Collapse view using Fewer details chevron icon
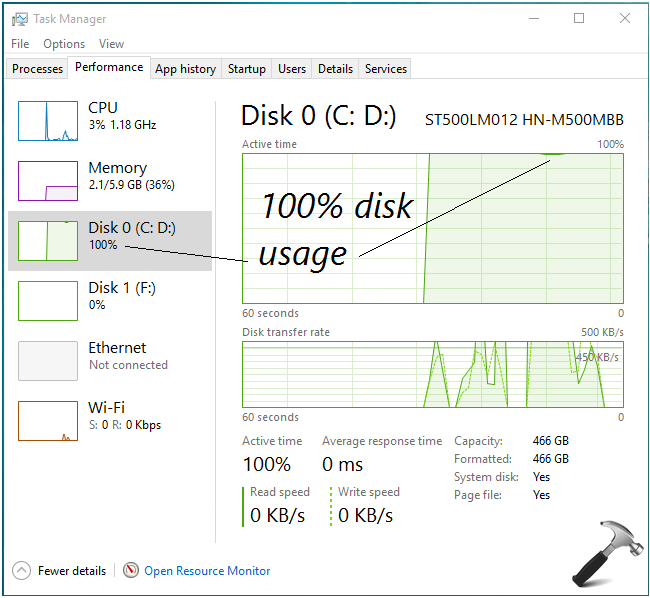650x598 pixels. click(x=21, y=571)
